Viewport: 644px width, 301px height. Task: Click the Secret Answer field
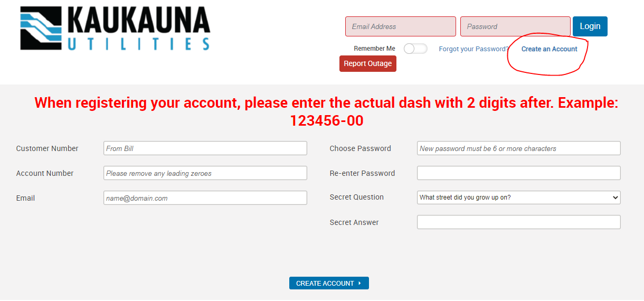(518, 222)
